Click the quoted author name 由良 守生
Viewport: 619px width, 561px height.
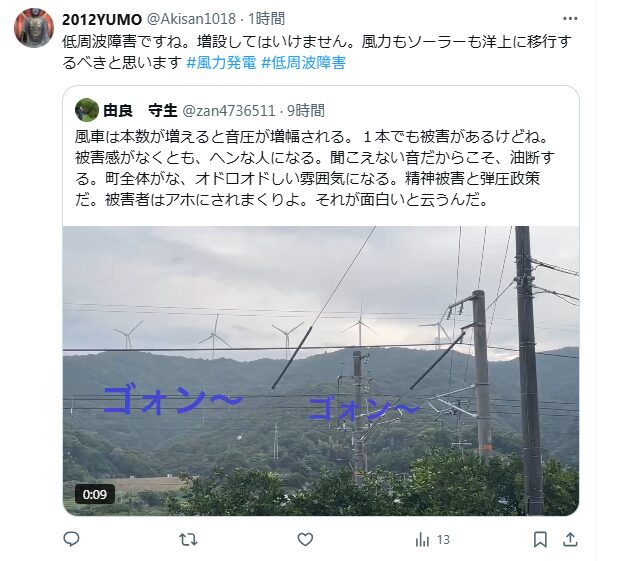click(x=140, y=111)
